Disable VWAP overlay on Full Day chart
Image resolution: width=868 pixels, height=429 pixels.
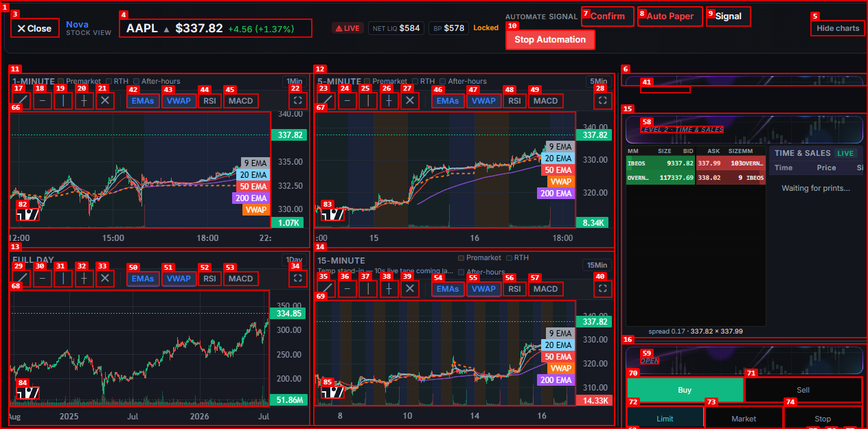tap(179, 279)
